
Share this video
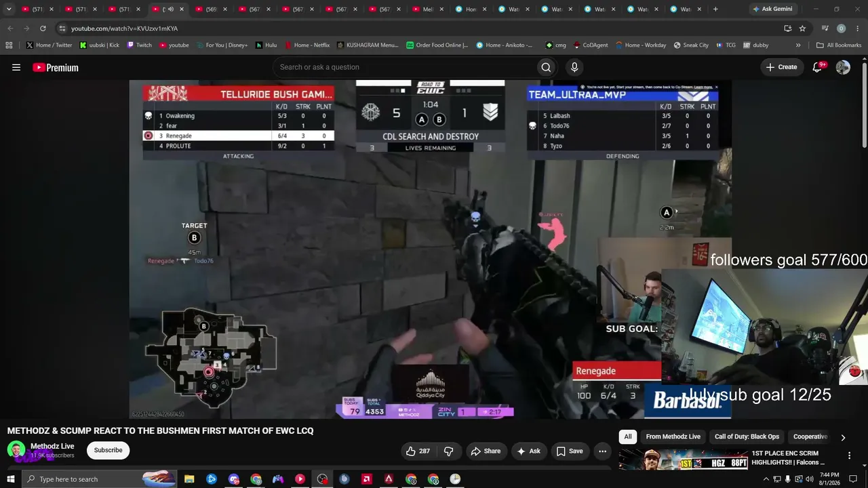486,451
